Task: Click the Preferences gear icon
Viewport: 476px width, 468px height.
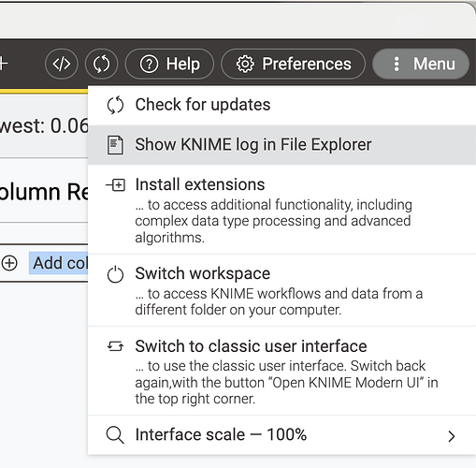Action: 245,64
